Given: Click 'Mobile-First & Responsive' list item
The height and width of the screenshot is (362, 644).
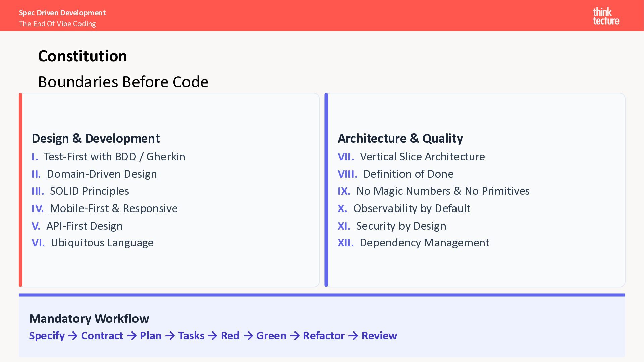Looking at the screenshot, I should click(113, 208).
